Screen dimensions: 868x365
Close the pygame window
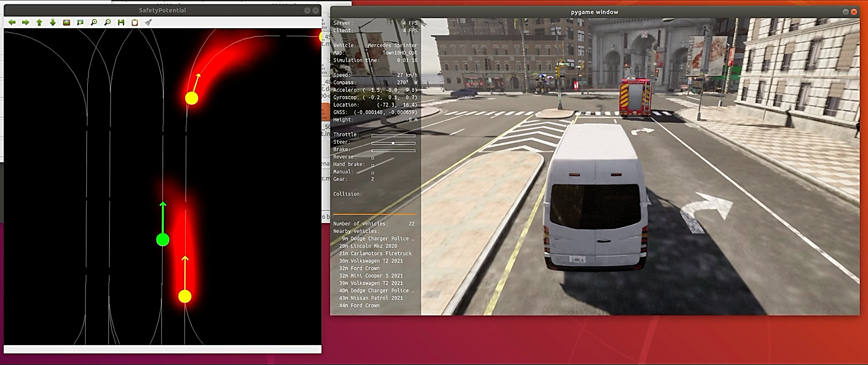pyautogui.click(x=854, y=12)
